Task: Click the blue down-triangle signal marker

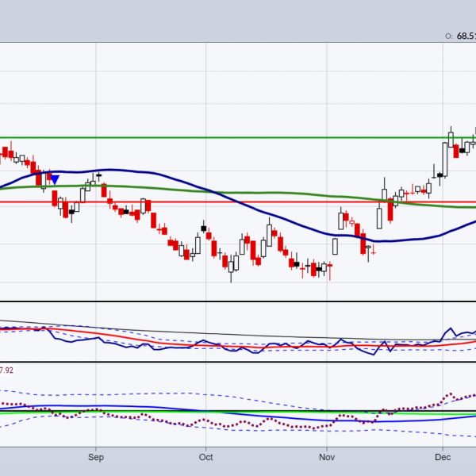Action: [x=55, y=180]
